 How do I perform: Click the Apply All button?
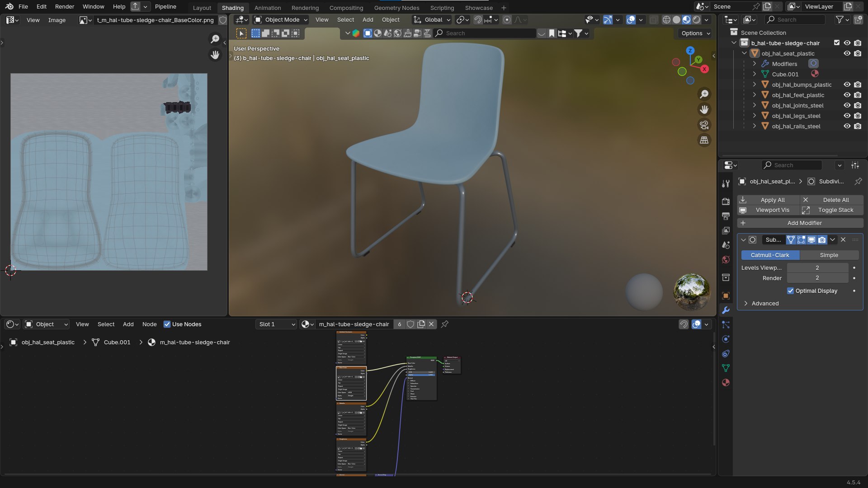point(768,200)
